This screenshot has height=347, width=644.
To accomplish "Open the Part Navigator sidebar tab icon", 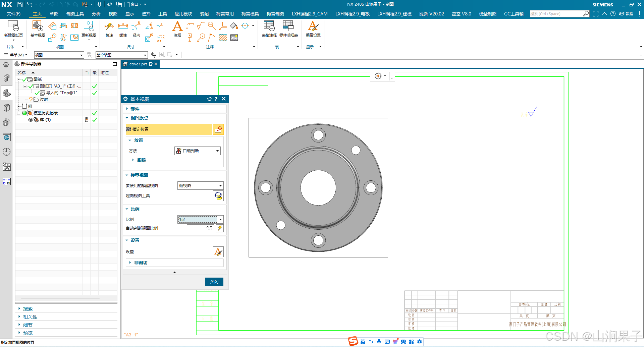I will click(x=6, y=93).
